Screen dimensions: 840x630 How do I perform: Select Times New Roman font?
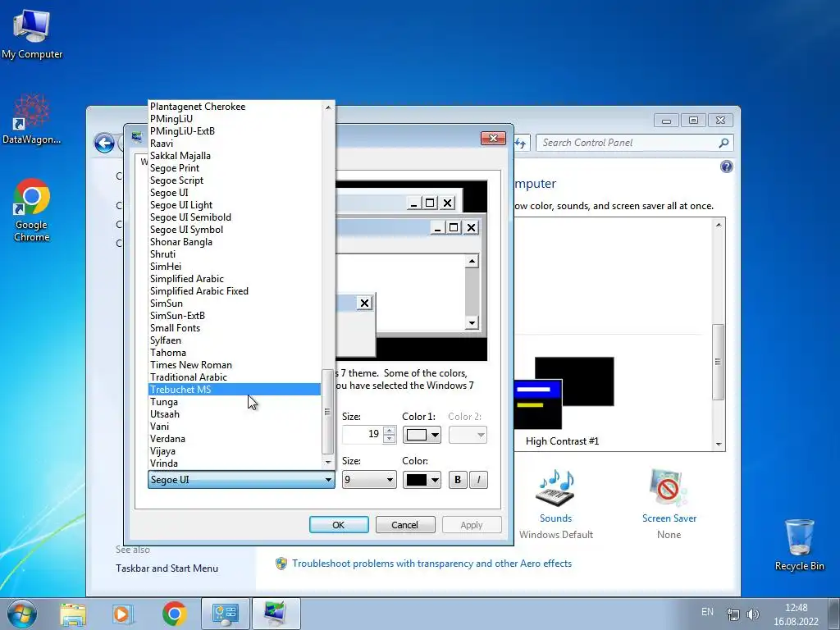pos(234,365)
